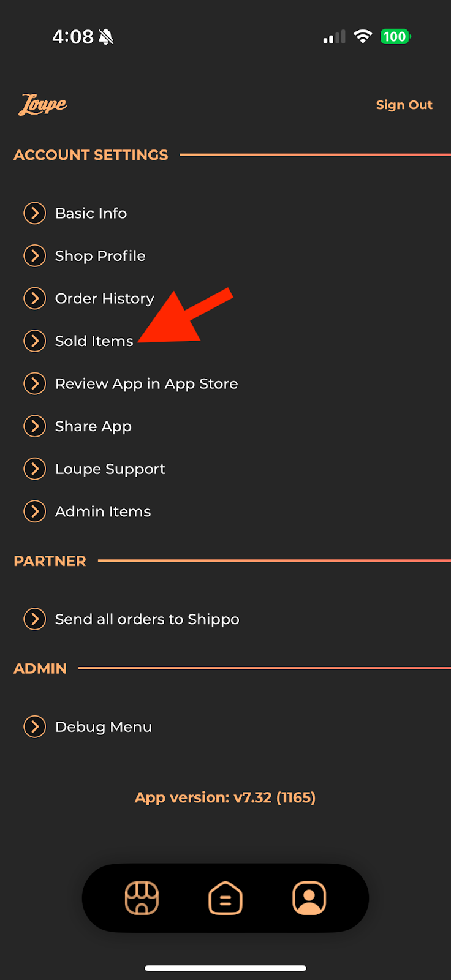Tap the Wi-Fi status icon
The width and height of the screenshot is (451, 980).
click(x=363, y=37)
